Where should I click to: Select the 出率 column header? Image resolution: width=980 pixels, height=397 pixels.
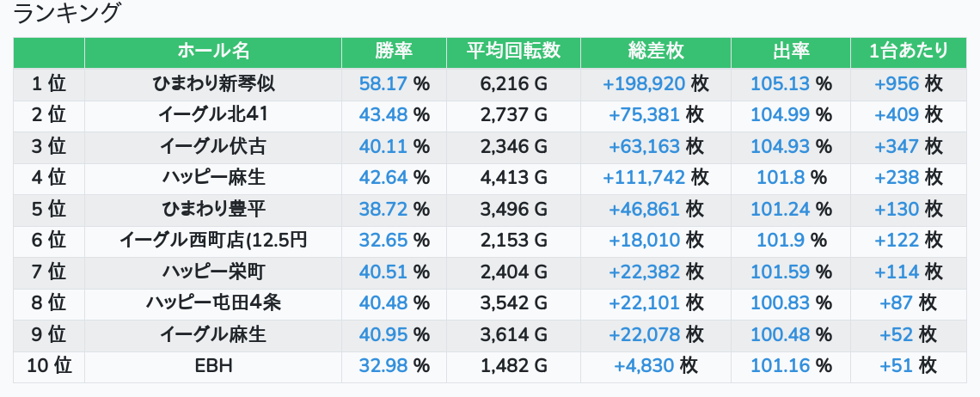coord(791,52)
